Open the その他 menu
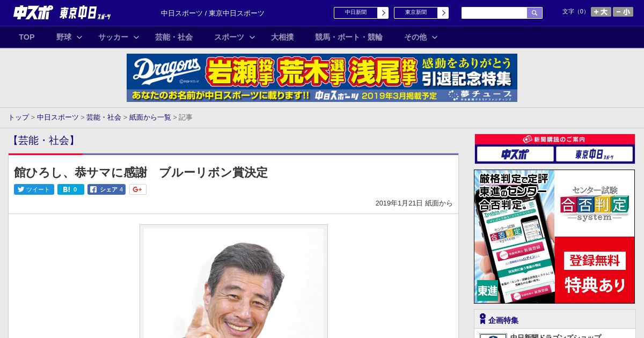This screenshot has width=644, height=338. tap(415, 37)
